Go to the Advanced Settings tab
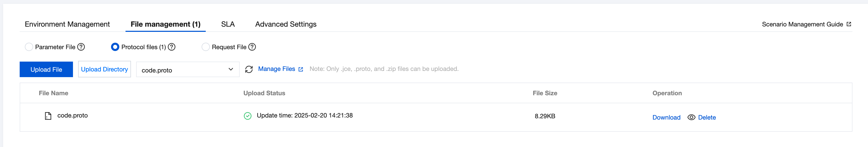868x147 pixels. pos(286,24)
